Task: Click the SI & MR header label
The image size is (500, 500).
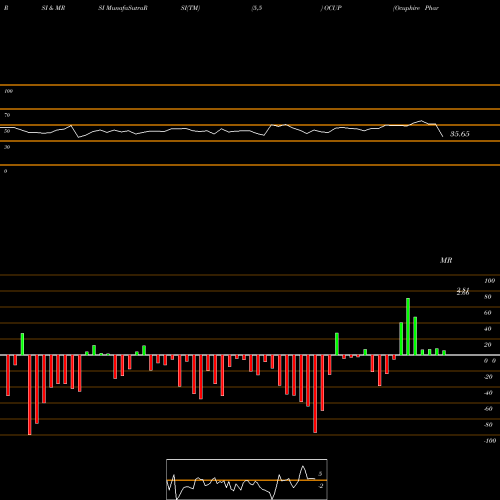Action: (53, 8)
